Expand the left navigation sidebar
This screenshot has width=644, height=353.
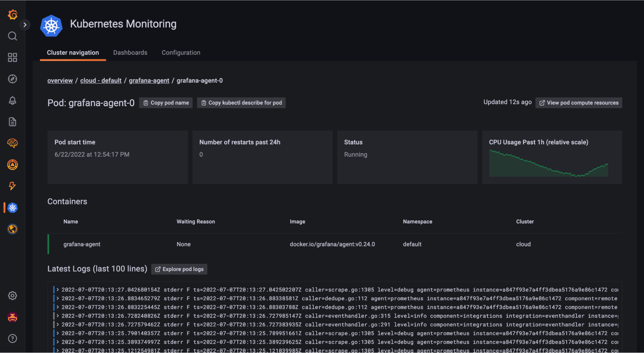coord(25,24)
